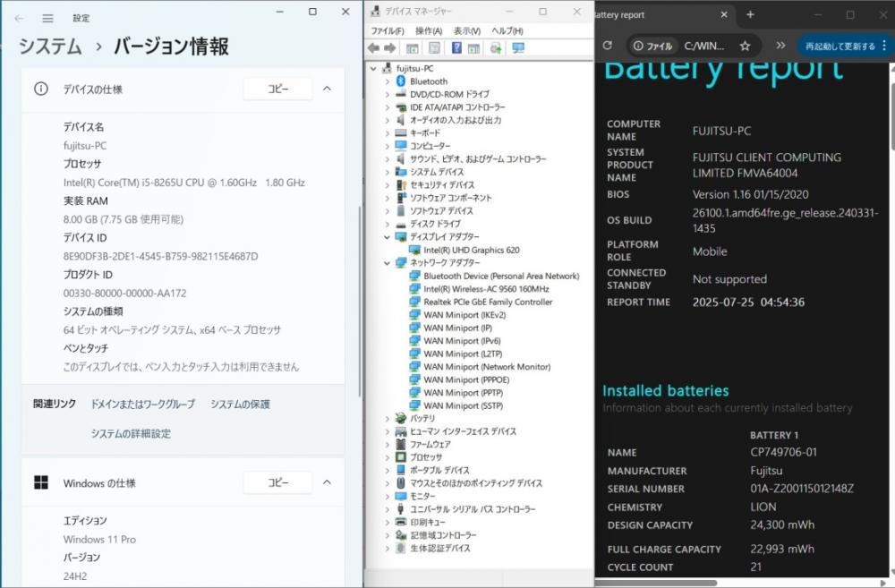Bookmark this page with star icon

745,47
